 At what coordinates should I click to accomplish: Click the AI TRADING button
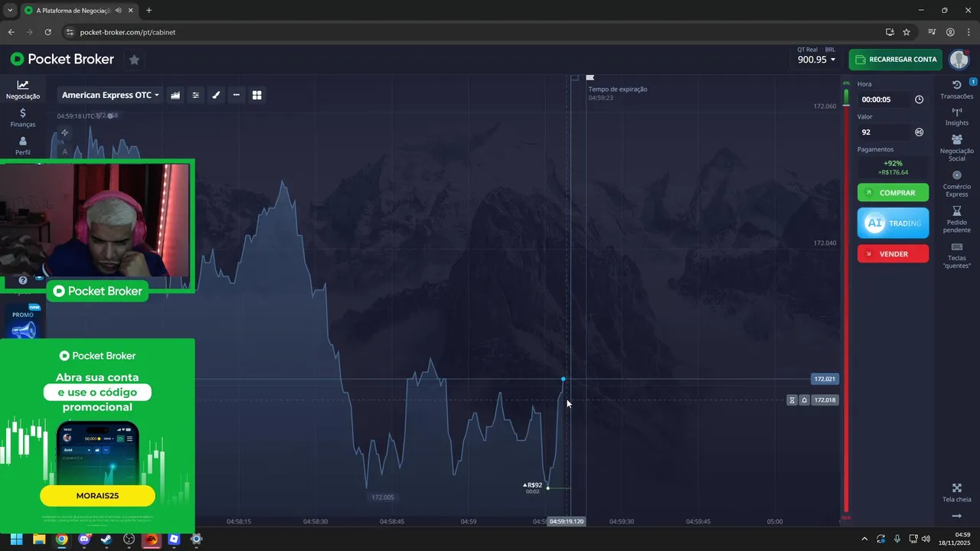pos(893,223)
